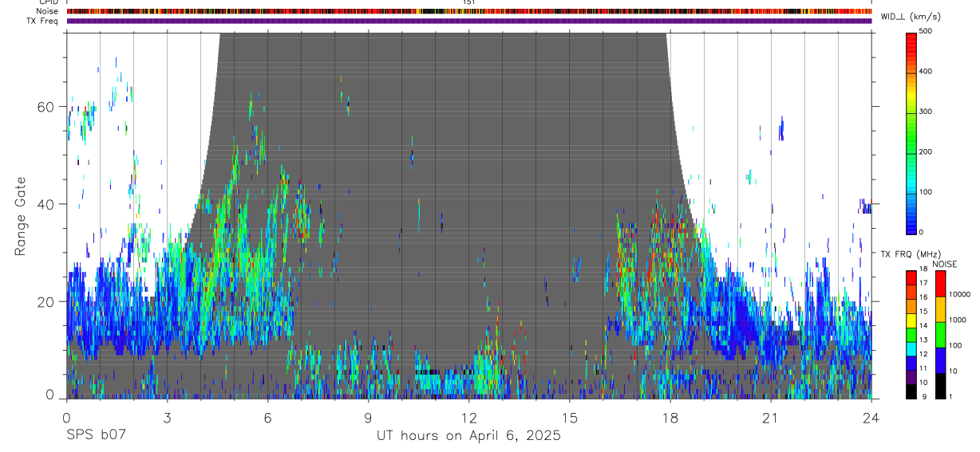Click the 13 tick on TX FRQ legend
The image size is (980, 452).
point(924,340)
